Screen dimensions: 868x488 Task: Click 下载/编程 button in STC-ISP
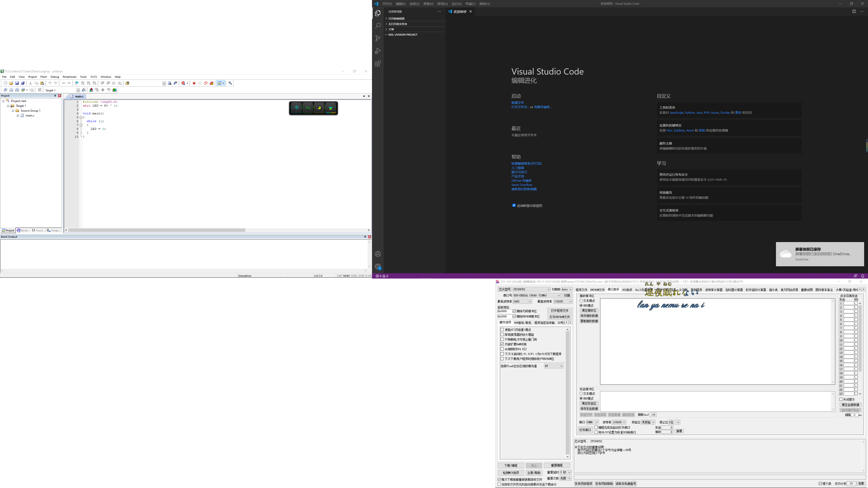tap(511, 465)
